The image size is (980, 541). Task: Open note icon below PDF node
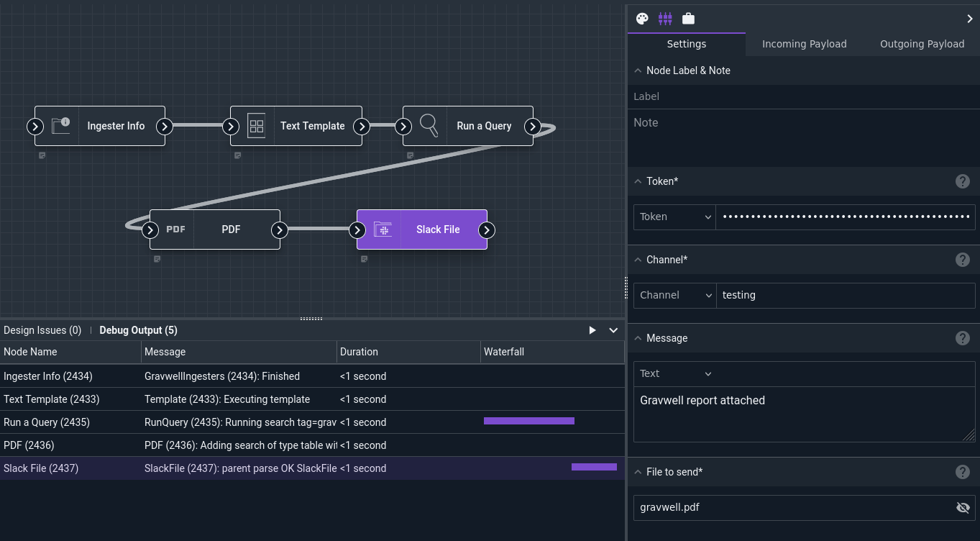(157, 259)
